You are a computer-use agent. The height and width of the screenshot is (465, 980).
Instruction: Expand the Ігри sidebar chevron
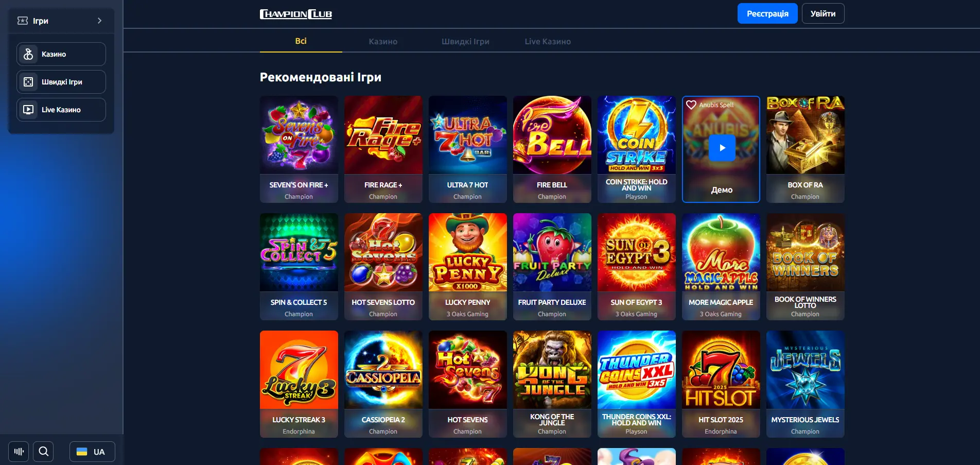pos(99,21)
